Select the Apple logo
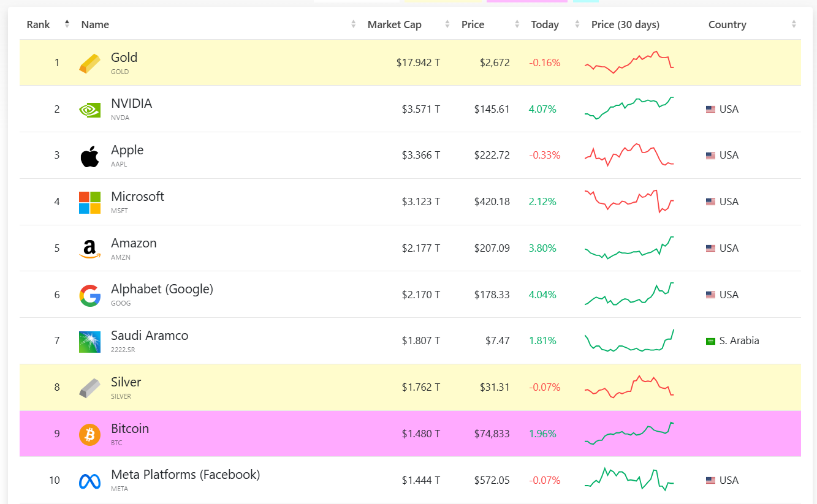Viewport: 817px width, 504px height. [89, 154]
